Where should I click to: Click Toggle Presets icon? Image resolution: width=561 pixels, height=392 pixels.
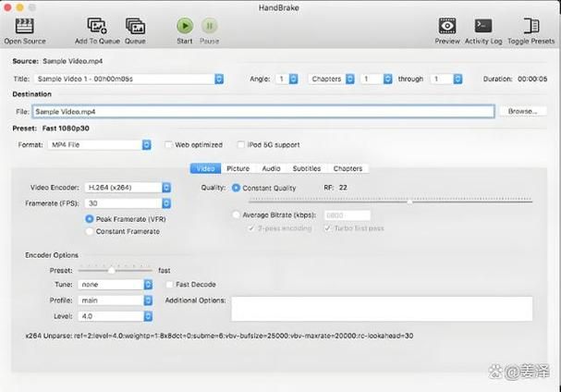click(531, 26)
